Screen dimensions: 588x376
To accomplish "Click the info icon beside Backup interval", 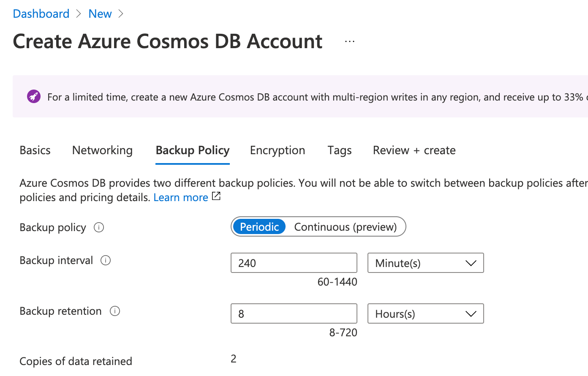I will [x=106, y=260].
